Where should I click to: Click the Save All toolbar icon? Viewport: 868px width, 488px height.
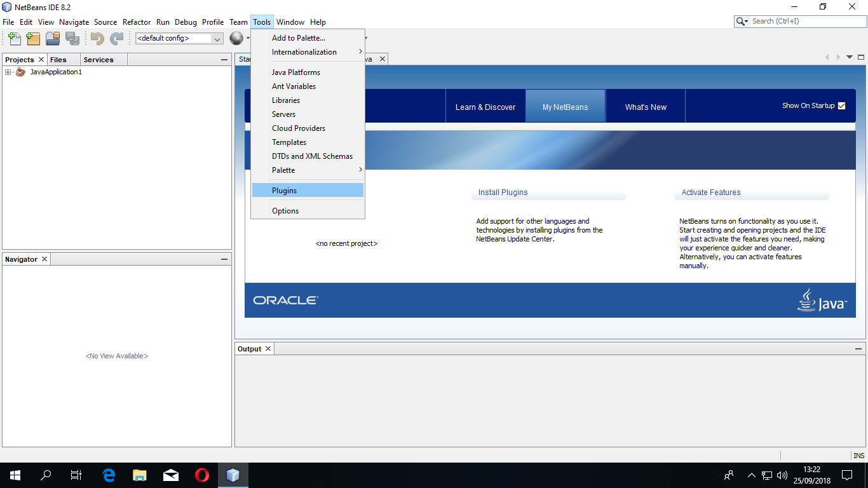pos(72,38)
